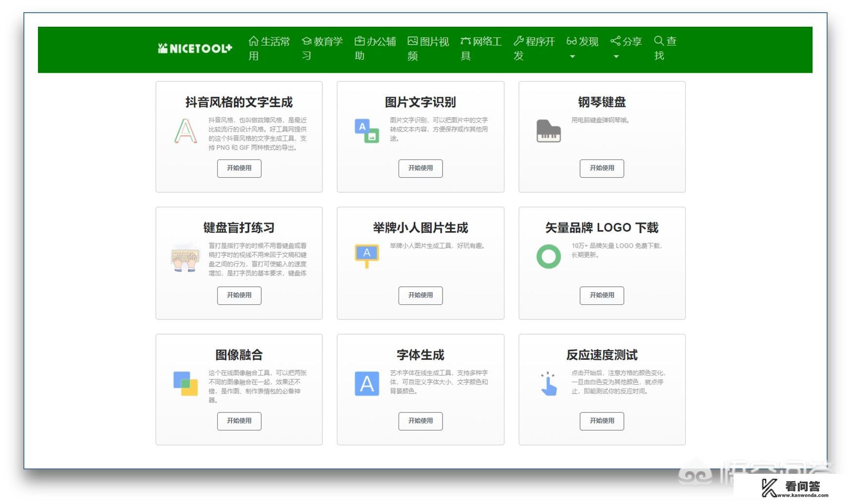Click the description 举牌小人图片生成工具，好玩有趣
Screen dimensions: 851x504
point(438,246)
